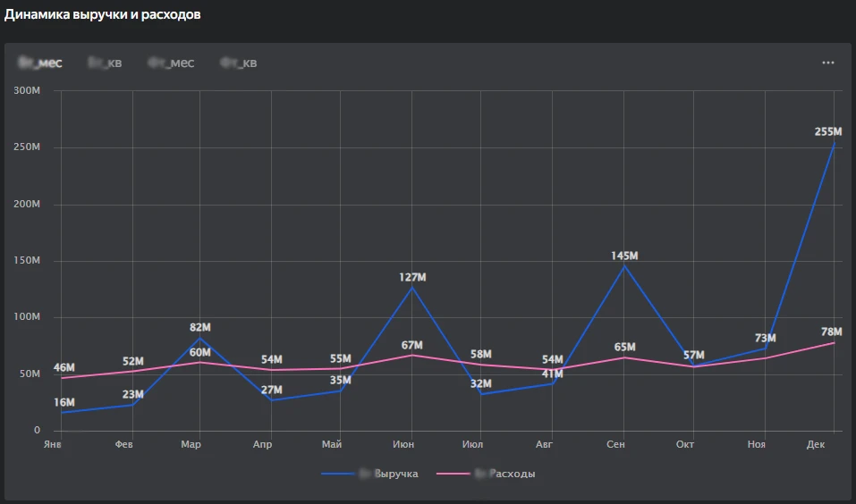Viewport: 856px width, 504px height.
Task: Open the "Фт_мес" tab
Action: [171, 63]
